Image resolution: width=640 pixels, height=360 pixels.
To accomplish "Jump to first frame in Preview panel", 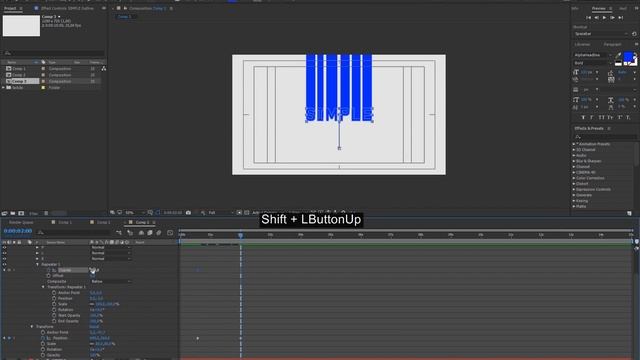I will pos(588,18).
